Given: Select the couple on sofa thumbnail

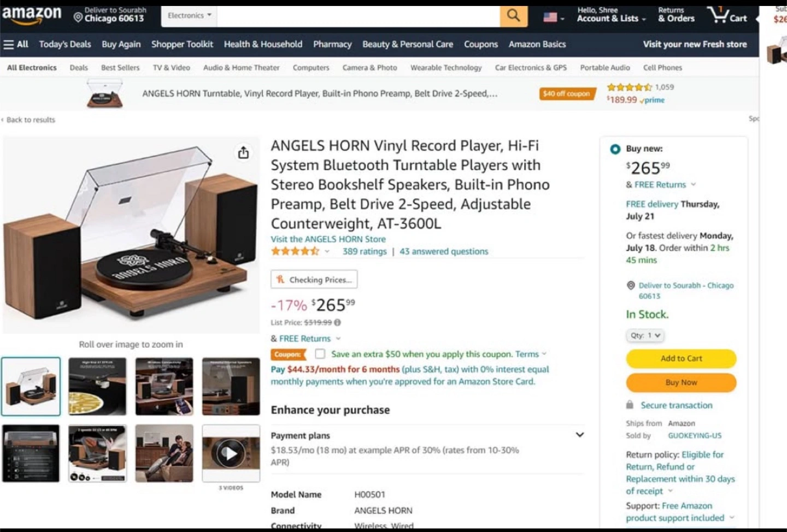Looking at the screenshot, I should 164,453.
